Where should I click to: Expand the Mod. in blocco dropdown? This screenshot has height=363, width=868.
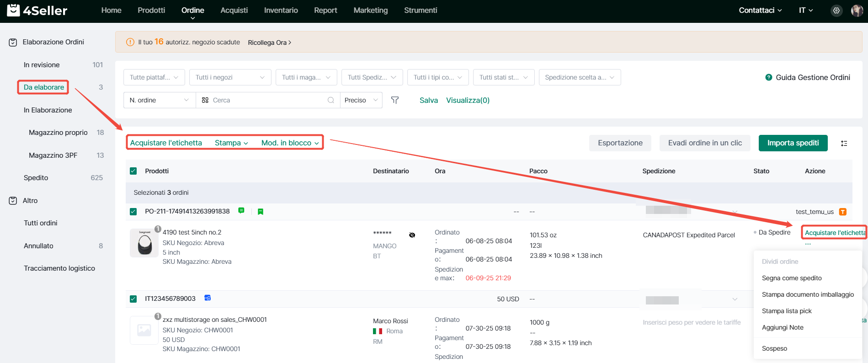coord(290,143)
